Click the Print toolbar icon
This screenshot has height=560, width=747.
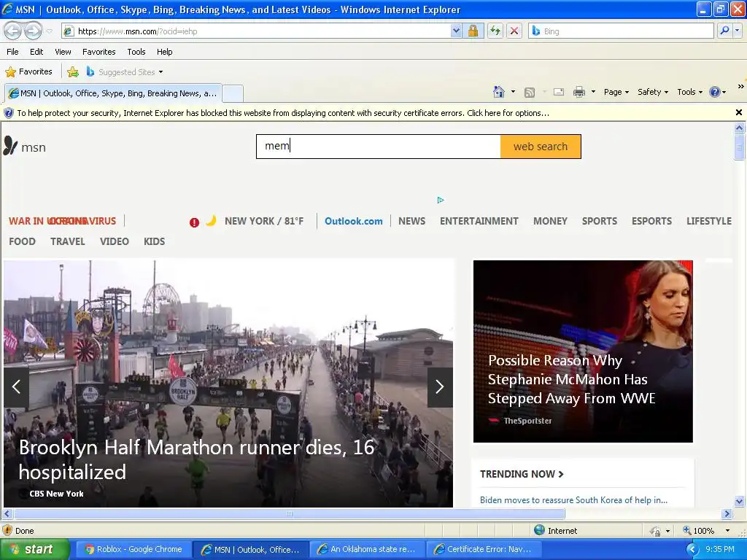tap(578, 92)
